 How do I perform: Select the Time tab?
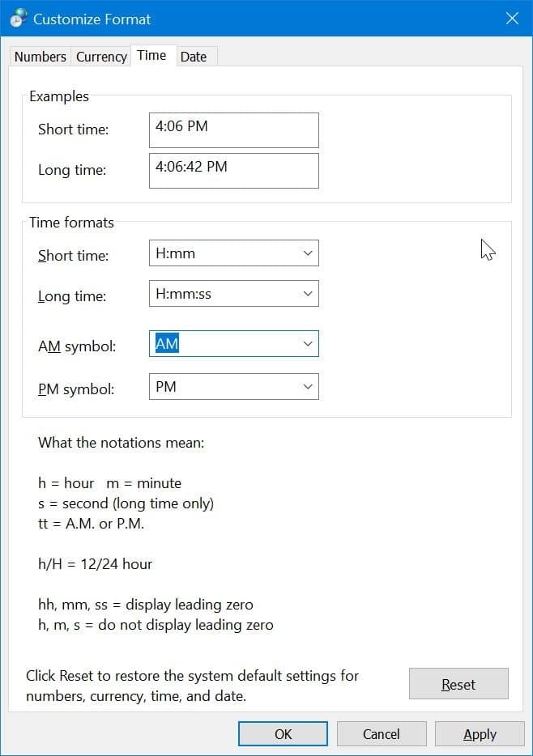[x=151, y=55]
